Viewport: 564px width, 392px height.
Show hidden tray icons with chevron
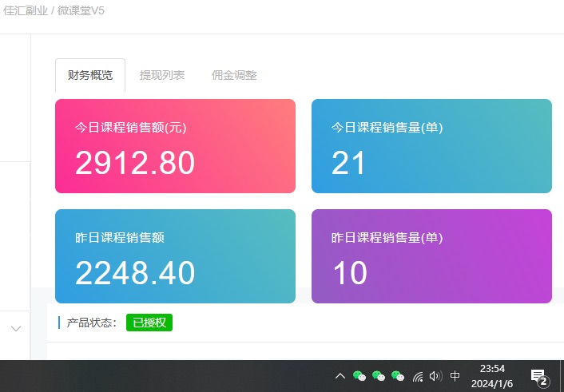pyautogui.click(x=340, y=376)
